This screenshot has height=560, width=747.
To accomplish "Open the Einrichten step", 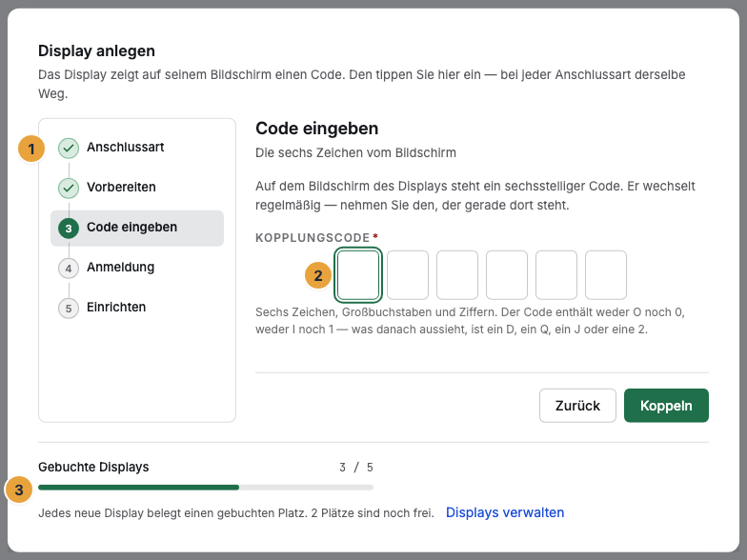I will coord(137,308).
